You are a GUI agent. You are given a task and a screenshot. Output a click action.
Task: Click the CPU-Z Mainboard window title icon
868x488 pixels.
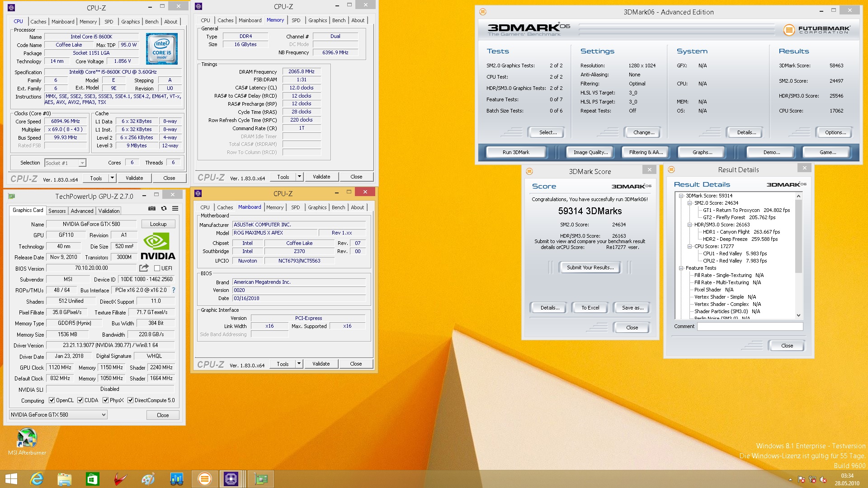(x=198, y=193)
